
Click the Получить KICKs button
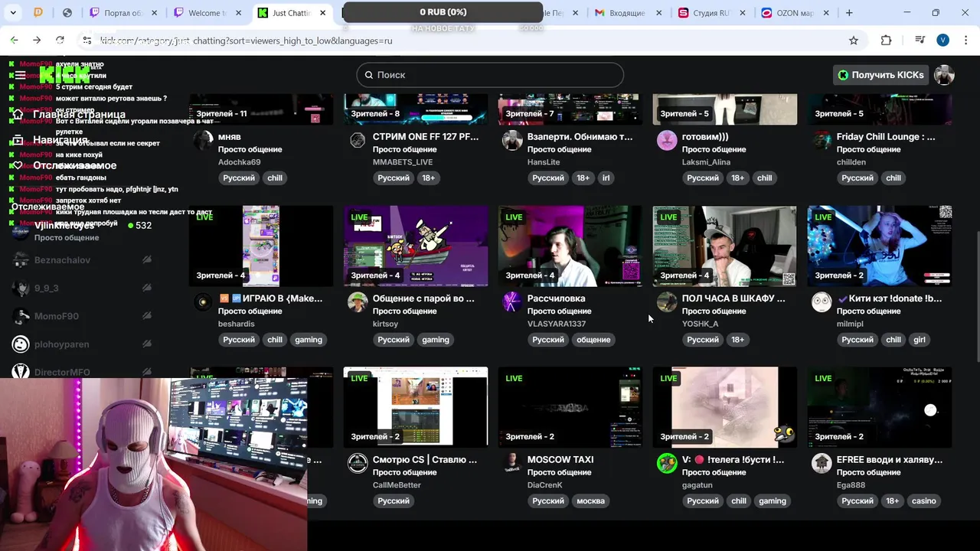(x=880, y=75)
